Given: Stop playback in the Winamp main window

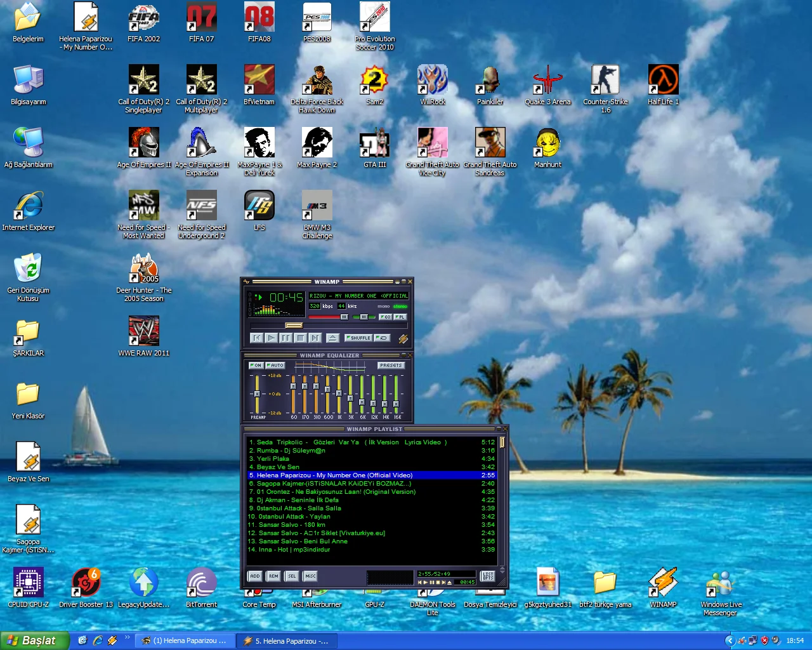Looking at the screenshot, I should tap(300, 338).
